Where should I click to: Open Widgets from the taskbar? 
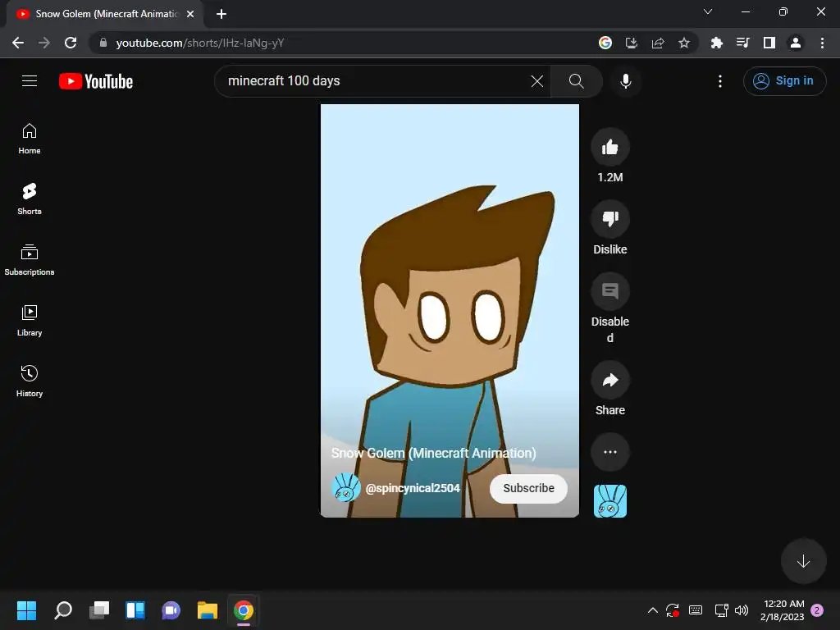(135, 610)
